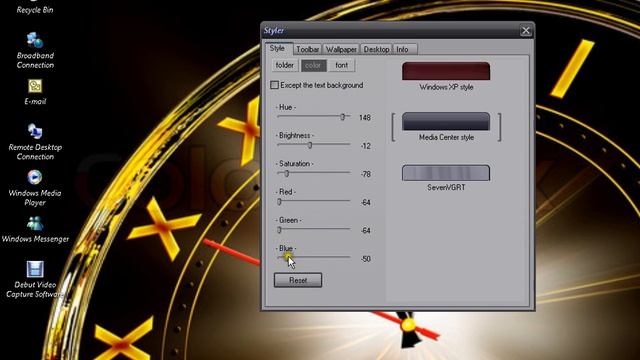Screen dimensions: 640x360
Task: Click the Blue slider handle
Action: point(287,257)
